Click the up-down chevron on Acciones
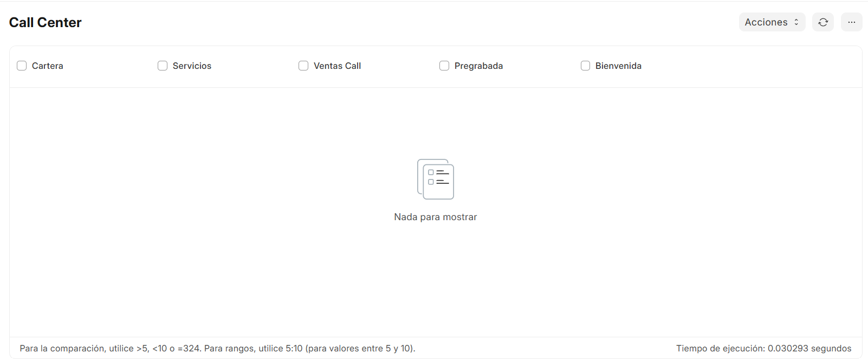Image resolution: width=868 pixels, height=359 pixels. click(796, 22)
